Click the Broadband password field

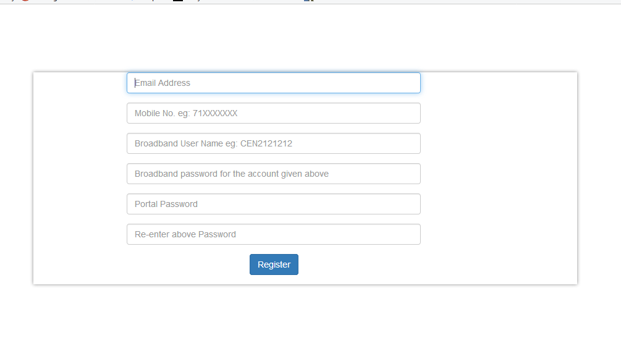pyautogui.click(x=273, y=174)
